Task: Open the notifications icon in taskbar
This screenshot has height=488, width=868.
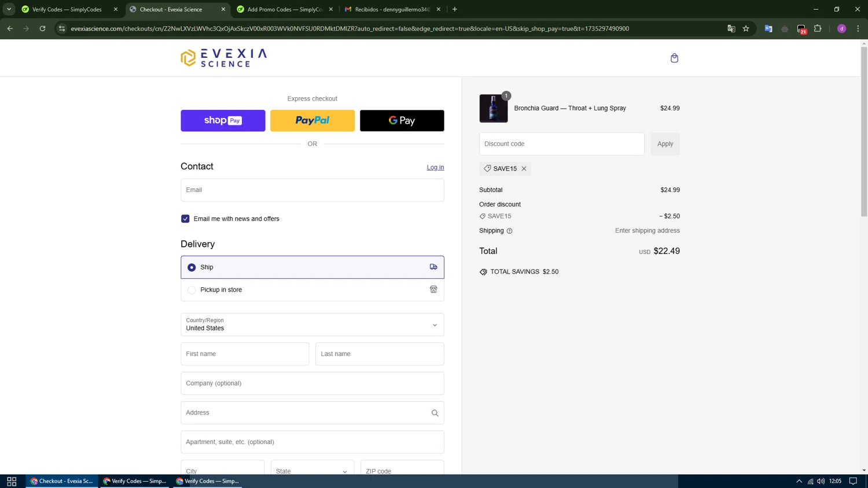Action: [x=853, y=481]
